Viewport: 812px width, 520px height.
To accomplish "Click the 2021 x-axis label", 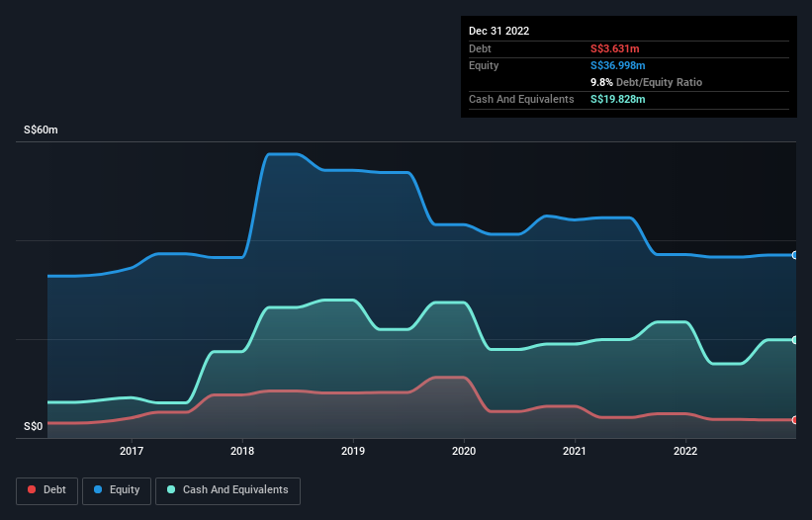I will coord(575,451).
